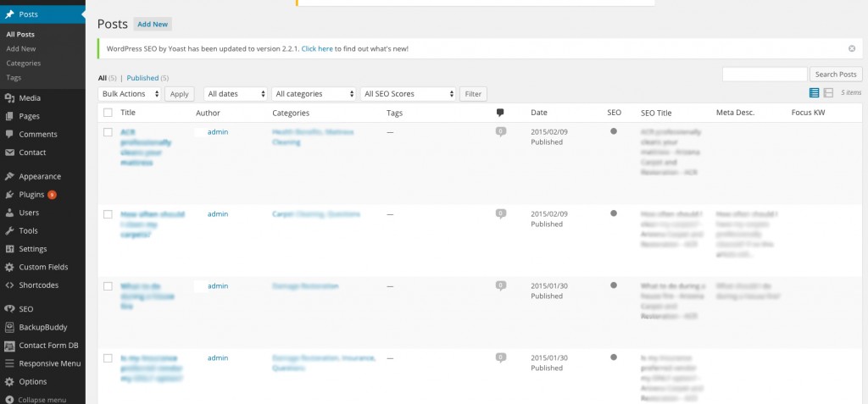This screenshot has width=868, height=404.
Task: Click the Comments bubble icon in sidebar
Action: pyautogui.click(x=9, y=134)
